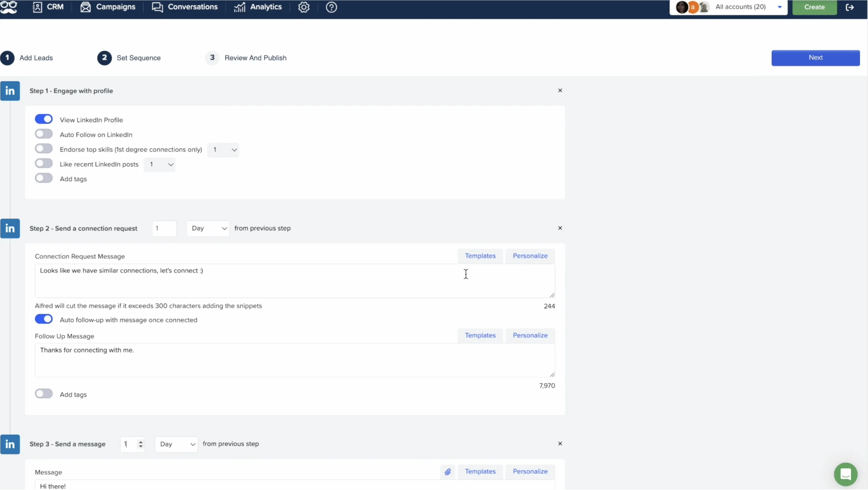Open Templates for Connection Request Message
Image resolution: width=868 pixels, height=490 pixels.
(480, 256)
